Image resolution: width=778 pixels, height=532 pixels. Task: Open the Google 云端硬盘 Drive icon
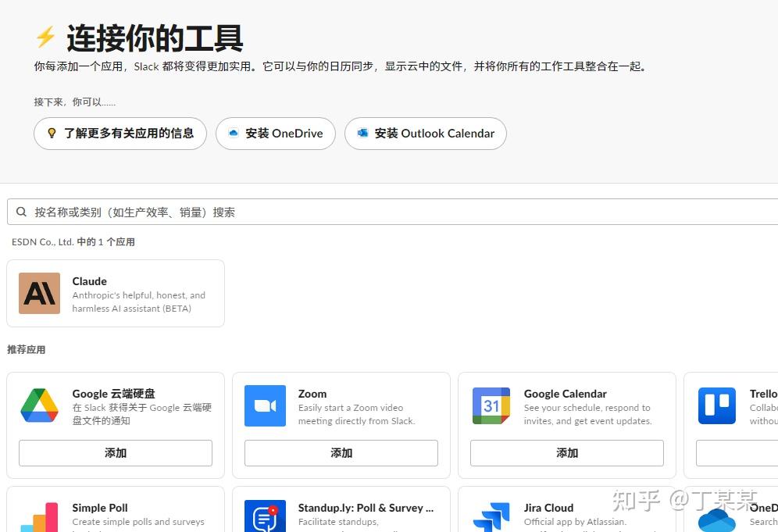39,405
